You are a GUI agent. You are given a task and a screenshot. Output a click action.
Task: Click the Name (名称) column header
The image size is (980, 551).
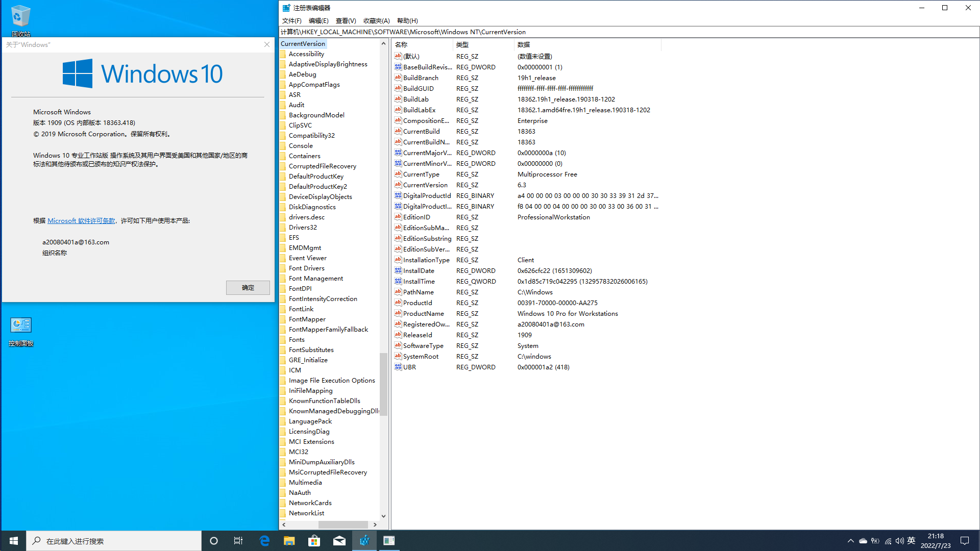click(423, 44)
